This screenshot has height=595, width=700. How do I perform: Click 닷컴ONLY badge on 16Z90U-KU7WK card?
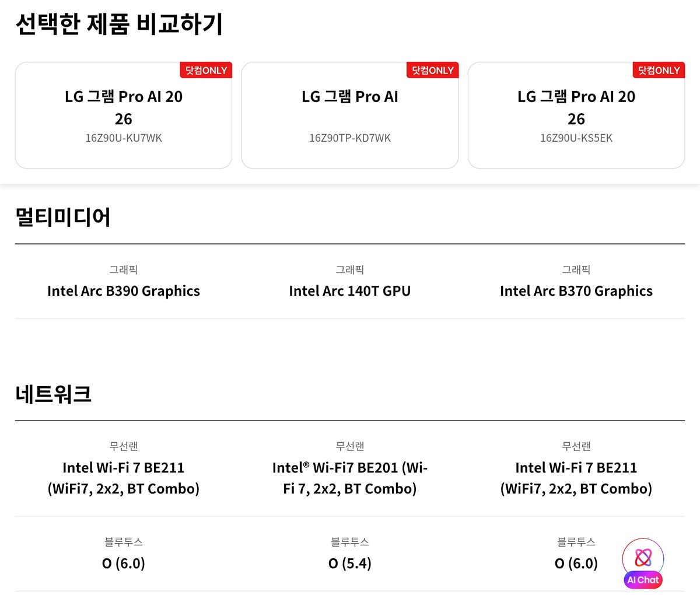tap(206, 71)
